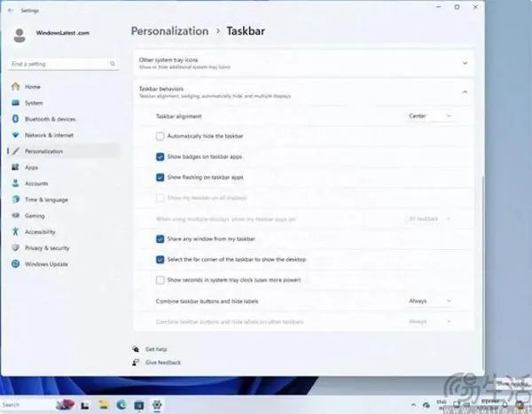This screenshot has height=414, width=532.
Task: Click the Windows Update icon in sidebar
Action: 15,263
